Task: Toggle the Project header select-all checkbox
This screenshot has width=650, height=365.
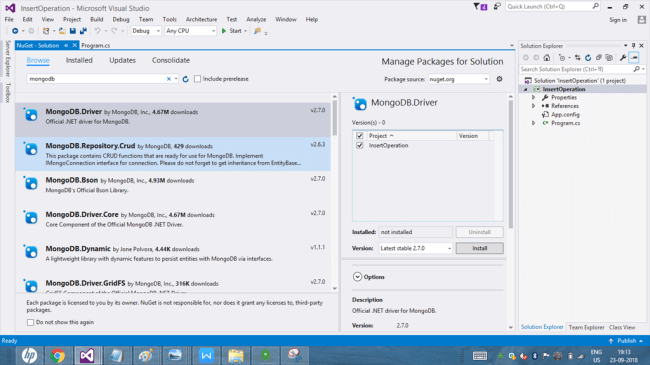Action: (x=359, y=136)
